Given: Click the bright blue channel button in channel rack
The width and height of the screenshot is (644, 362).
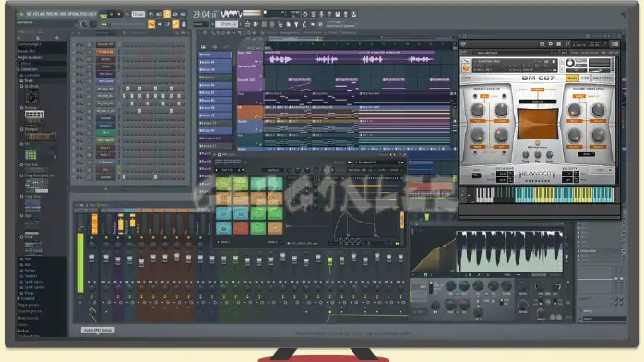Looking at the screenshot, I should [105, 81].
